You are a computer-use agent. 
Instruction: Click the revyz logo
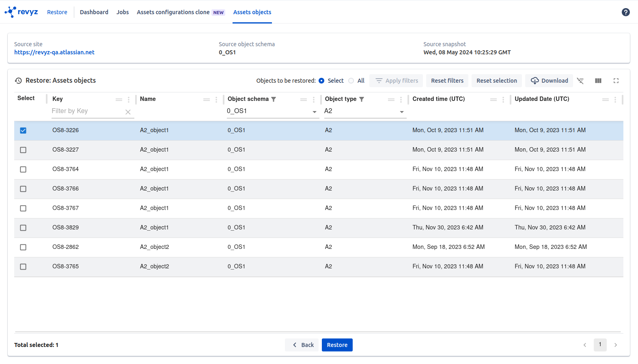[21, 12]
